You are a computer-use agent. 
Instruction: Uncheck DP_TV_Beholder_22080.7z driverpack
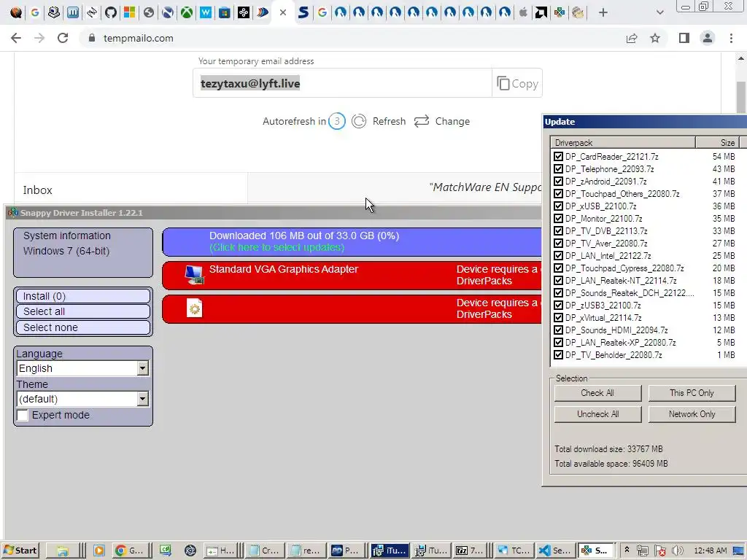(x=558, y=355)
